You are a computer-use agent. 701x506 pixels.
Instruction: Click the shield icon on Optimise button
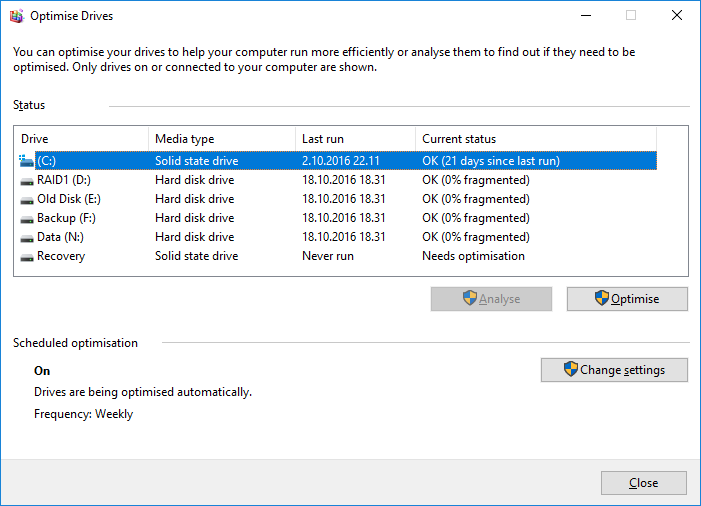tap(602, 298)
